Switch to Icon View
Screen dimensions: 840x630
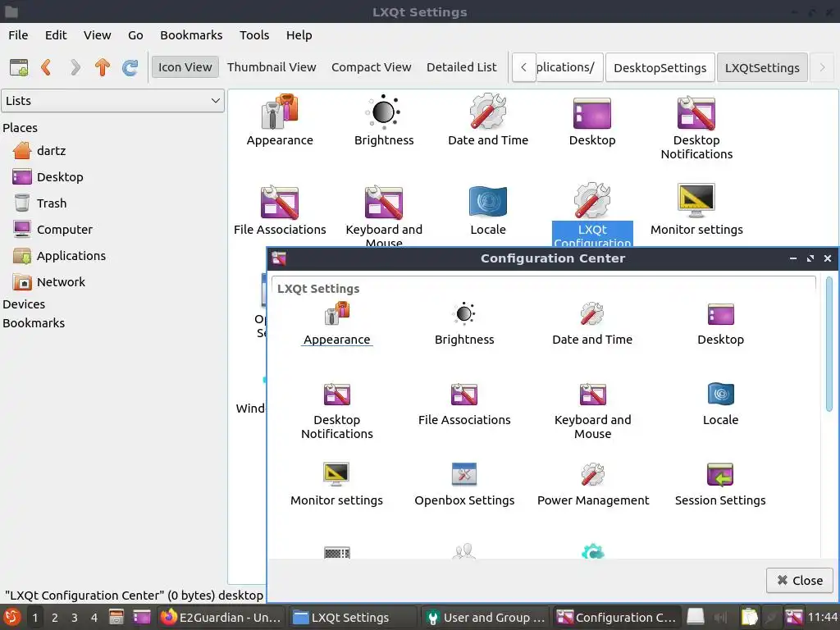185,67
